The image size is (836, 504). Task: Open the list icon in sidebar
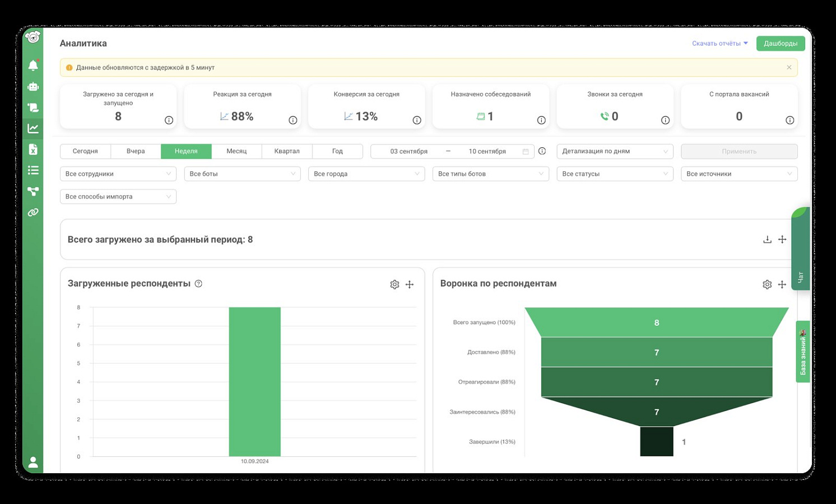click(33, 170)
